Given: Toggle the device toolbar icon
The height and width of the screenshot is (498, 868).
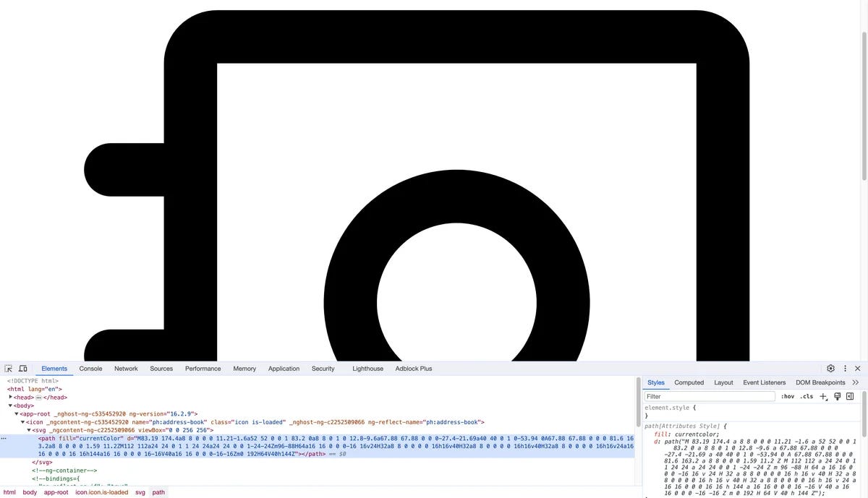Looking at the screenshot, I should click(x=23, y=369).
